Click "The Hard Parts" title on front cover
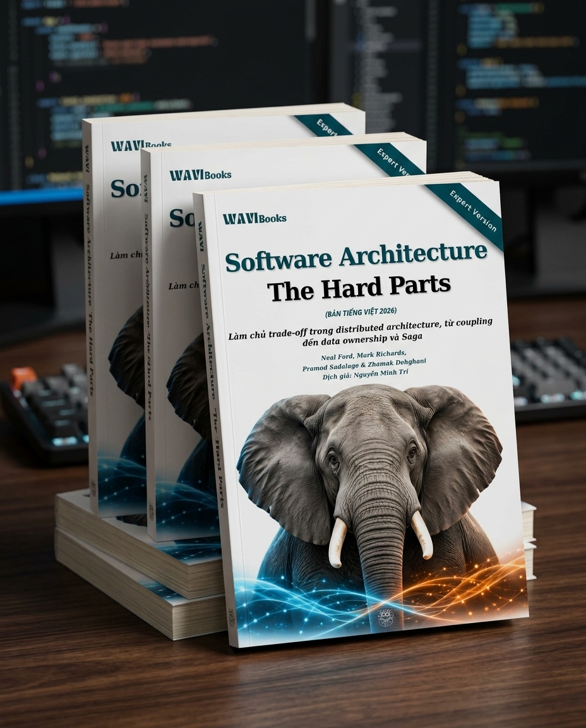This screenshot has height=728, width=586. pyautogui.click(x=360, y=288)
